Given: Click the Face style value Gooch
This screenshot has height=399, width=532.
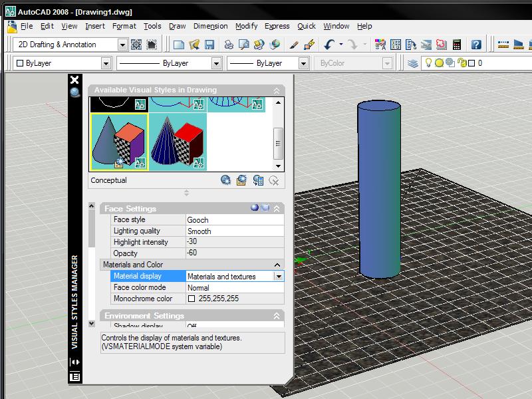Looking at the screenshot, I should 235,220.
